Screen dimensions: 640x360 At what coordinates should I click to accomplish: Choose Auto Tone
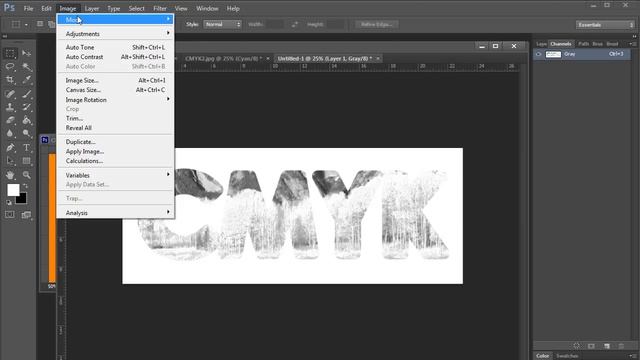[116, 47]
